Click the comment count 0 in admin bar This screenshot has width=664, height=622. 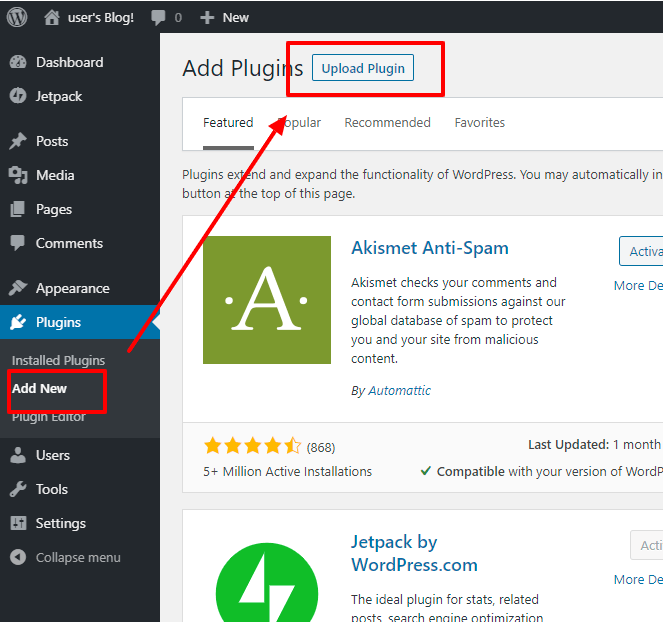tap(178, 17)
